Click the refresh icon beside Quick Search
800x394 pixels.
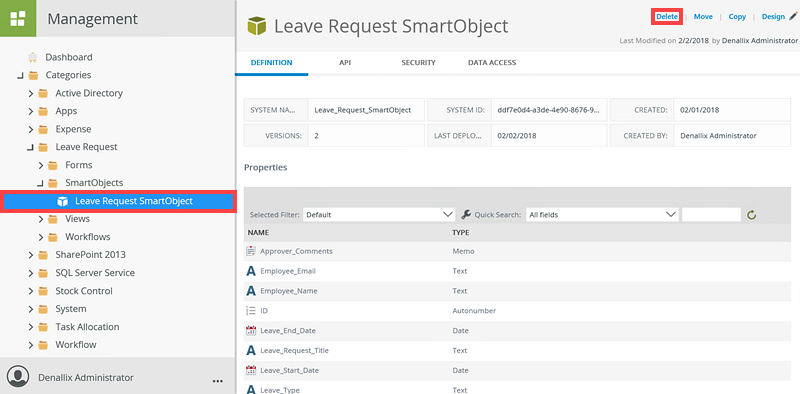tap(751, 215)
